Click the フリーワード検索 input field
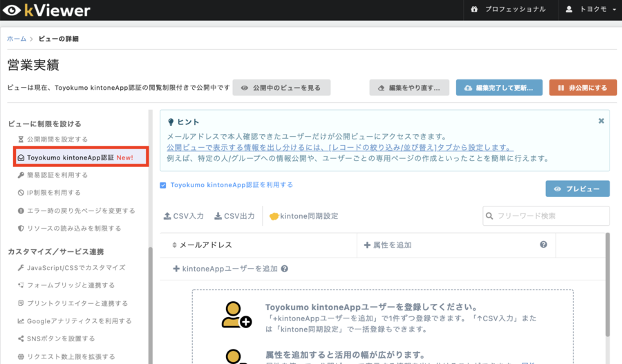The height and width of the screenshot is (364, 622). pos(546,215)
